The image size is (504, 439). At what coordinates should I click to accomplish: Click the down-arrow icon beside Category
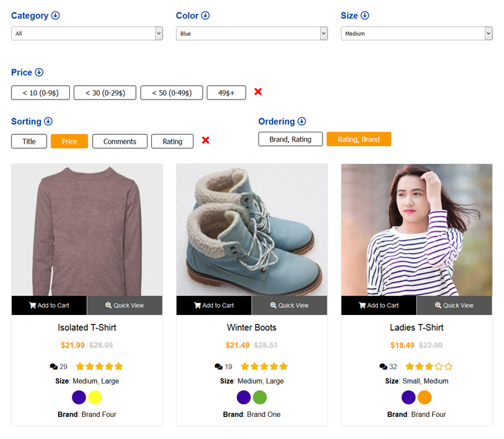(x=55, y=15)
